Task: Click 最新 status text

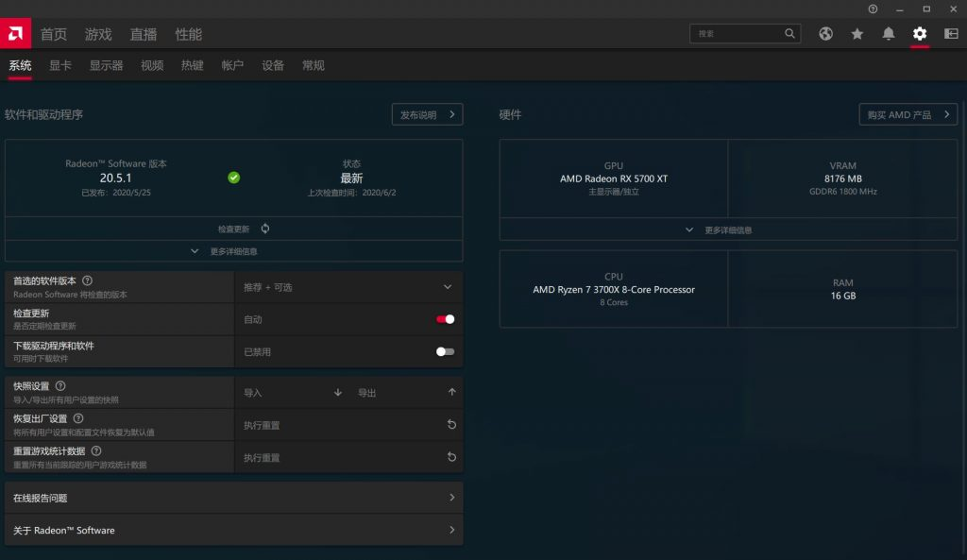Action: pyautogui.click(x=351, y=178)
